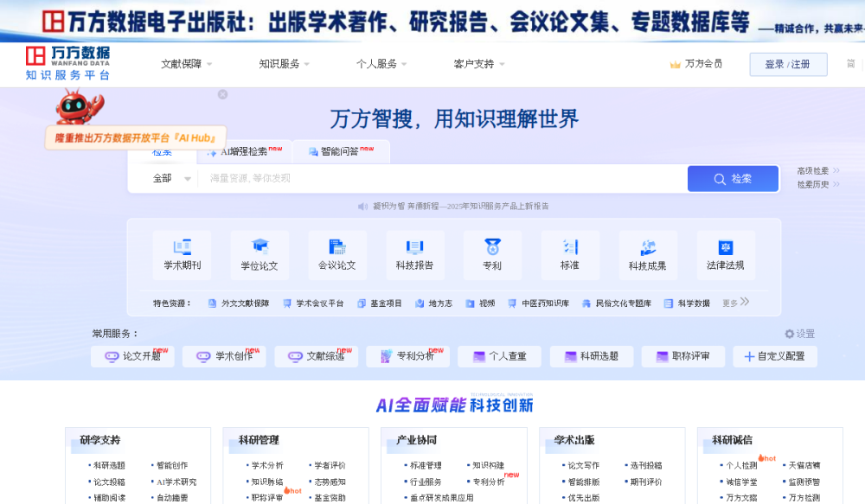Close the AI Hub promotion popup
The height and width of the screenshot is (504, 865).
tap(222, 94)
